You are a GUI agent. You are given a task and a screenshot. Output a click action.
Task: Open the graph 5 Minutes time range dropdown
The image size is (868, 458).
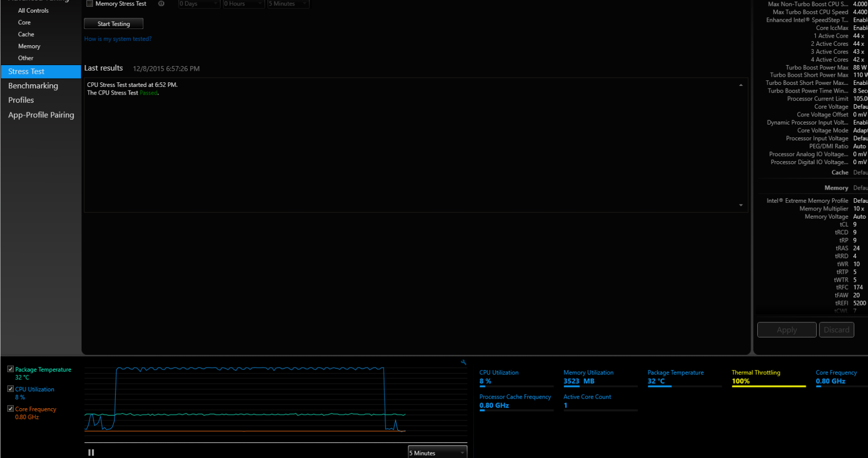(x=437, y=452)
